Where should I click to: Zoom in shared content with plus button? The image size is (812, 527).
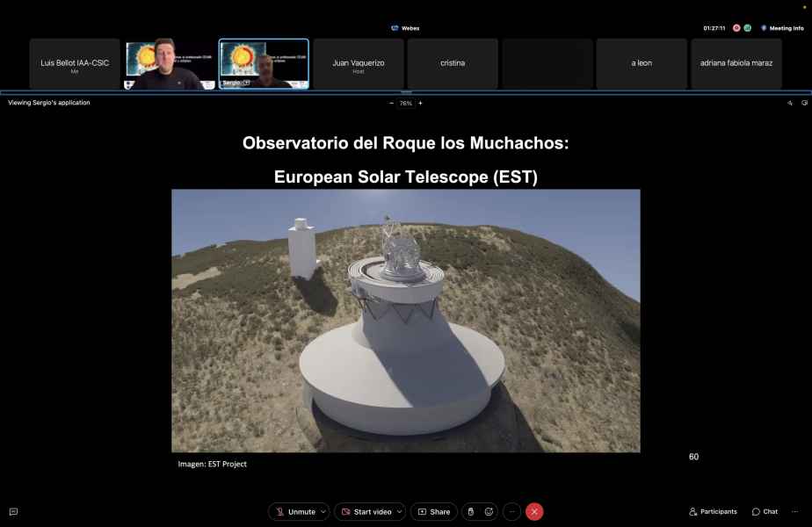420,103
